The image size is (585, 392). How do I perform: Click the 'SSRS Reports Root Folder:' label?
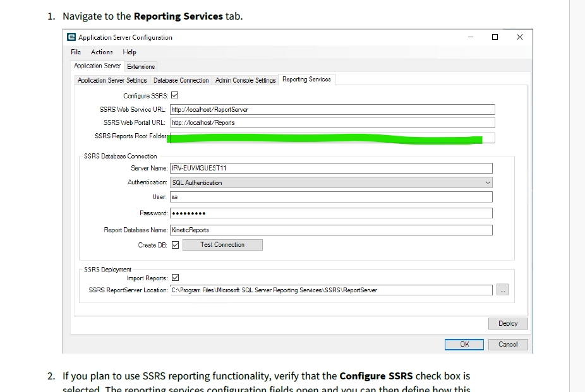point(131,136)
